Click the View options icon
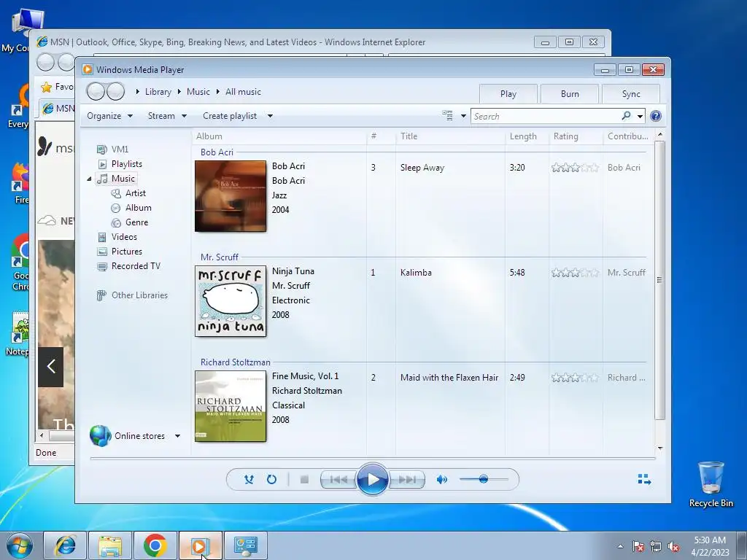 coord(447,116)
